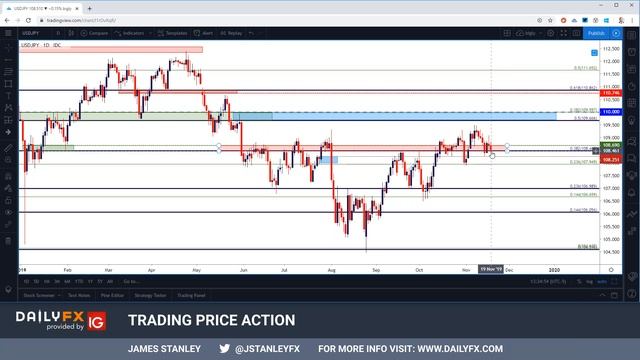640x360 pixels.
Task: Select the rectangle shapes tool
Action: point(8,84)
